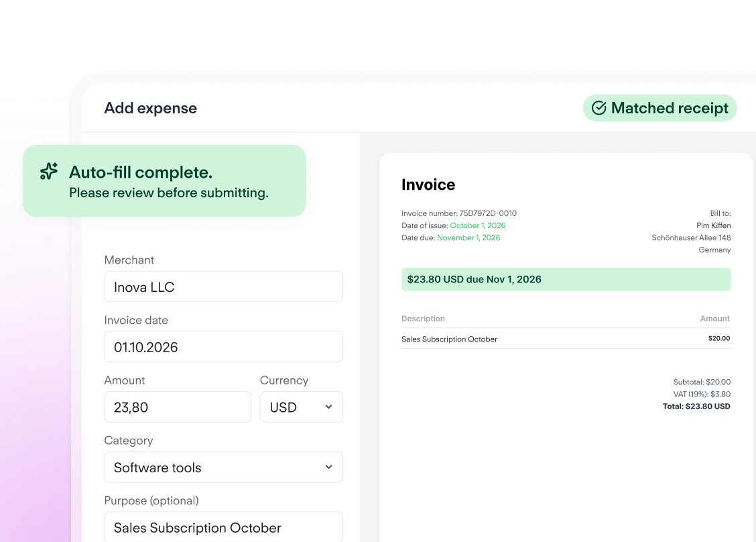Click 'VAT (19%): $3.80' on invoice

point(702,394)
